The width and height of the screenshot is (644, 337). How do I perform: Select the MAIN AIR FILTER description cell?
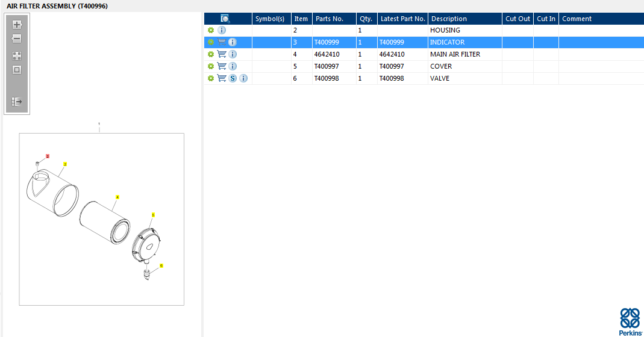[465, 54]
